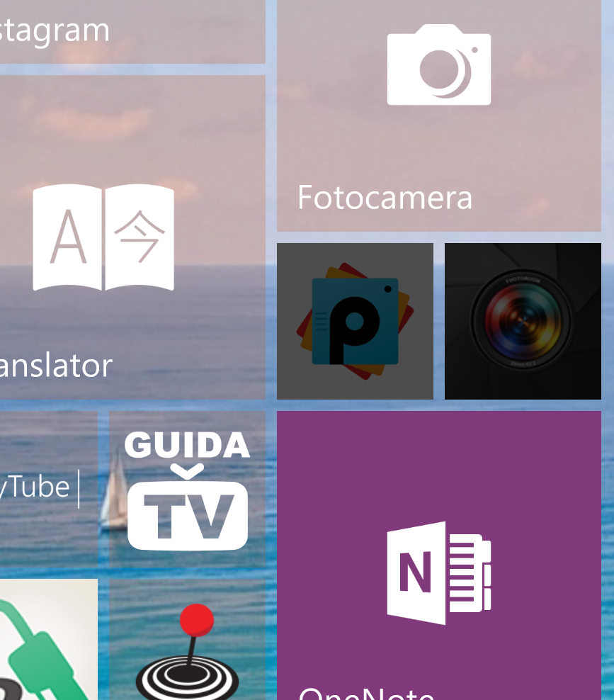This screenshot has height=700, width=614.
Task: Open the Instagram tile
Action: (x=132, y=31)
